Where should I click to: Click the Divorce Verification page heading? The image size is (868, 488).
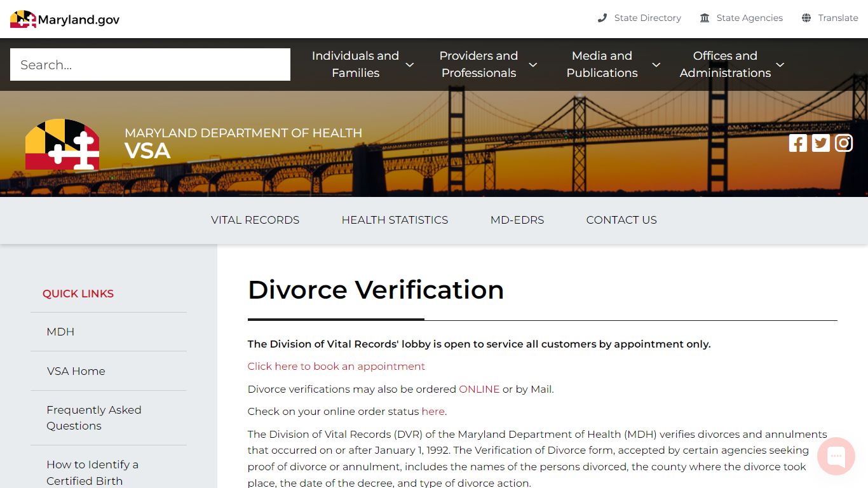376,290
